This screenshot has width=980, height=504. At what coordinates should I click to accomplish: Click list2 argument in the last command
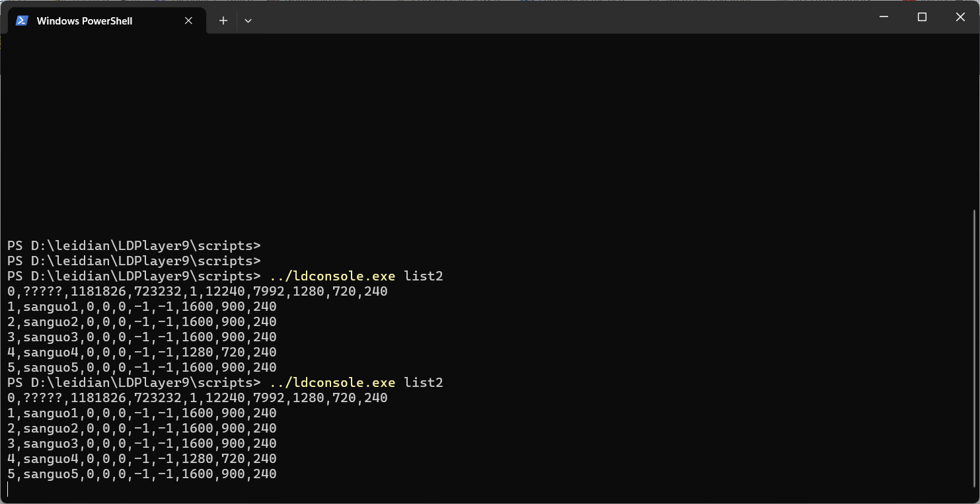423,383
